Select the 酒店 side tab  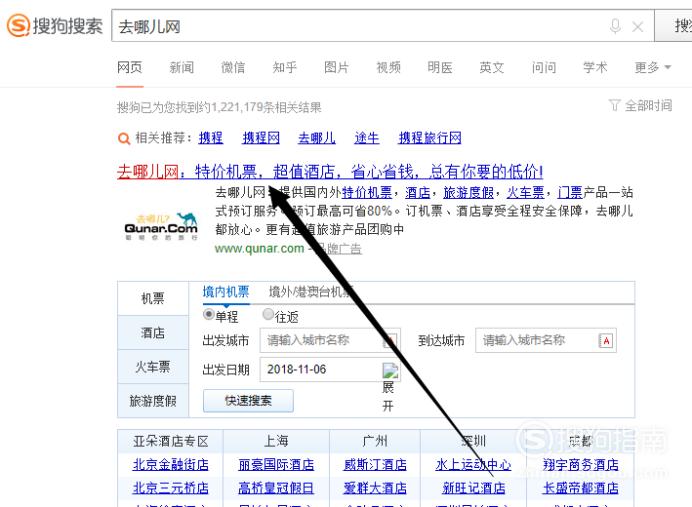click(153, 333)
